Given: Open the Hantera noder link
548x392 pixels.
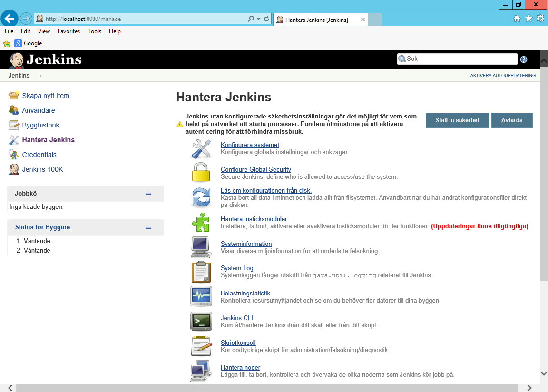Looking at the screenshot, I should coord(240,368).
